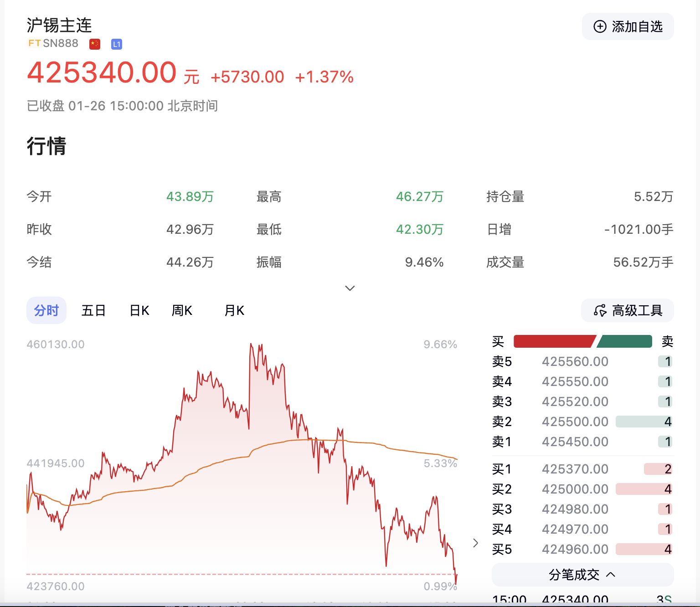
Task: Click the FT futures tag icon
Action: (x=35, y=43)
